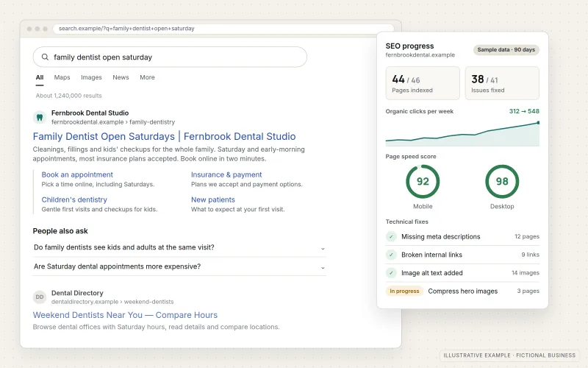Click checkmark beside Missing meta descriptions
Screen dimensions: 588x368
(x=391, y=236)
